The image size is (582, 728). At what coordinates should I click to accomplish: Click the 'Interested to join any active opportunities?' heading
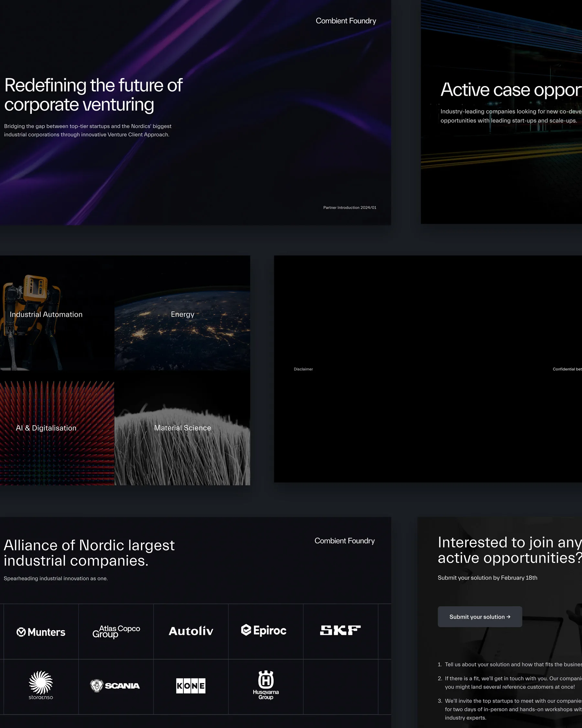pyautogui.click(x=510, y=550)
